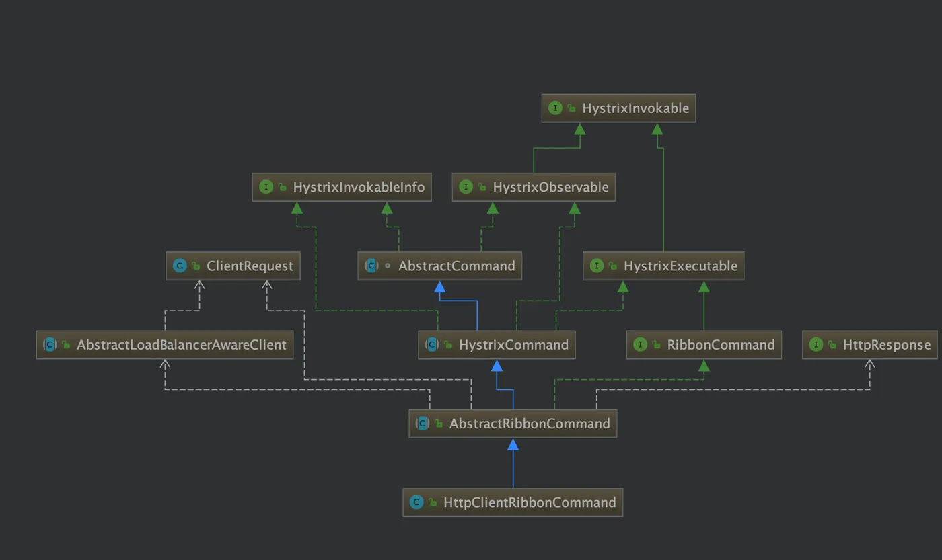
Task: Click the class icon on HttpClientRibbonCommand node
Action: (x=416, y=502)
